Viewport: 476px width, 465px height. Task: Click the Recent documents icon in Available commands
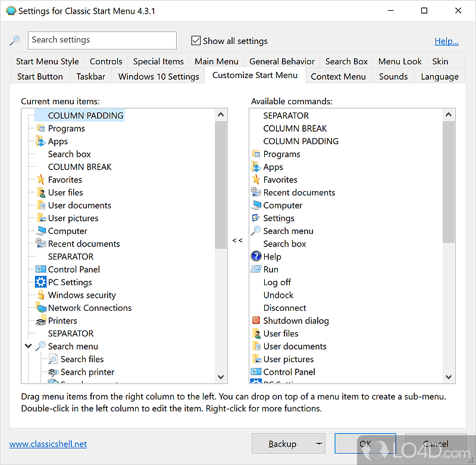pos(256,192)
